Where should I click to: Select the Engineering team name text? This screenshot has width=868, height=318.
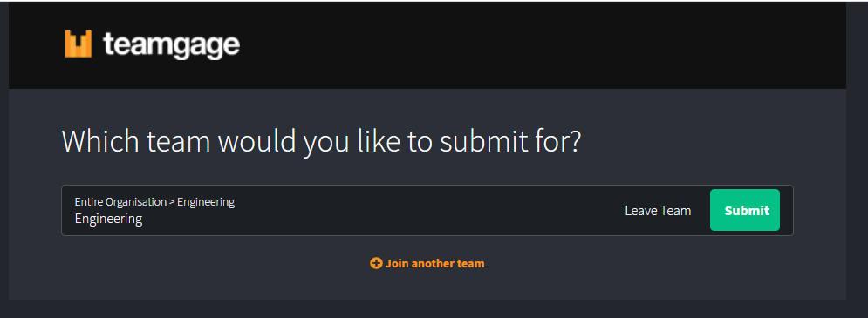[x=108, y=219]
